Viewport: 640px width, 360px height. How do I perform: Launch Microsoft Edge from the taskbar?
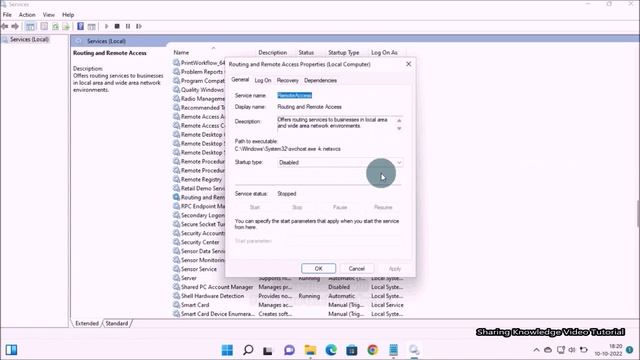click(331, 350)
